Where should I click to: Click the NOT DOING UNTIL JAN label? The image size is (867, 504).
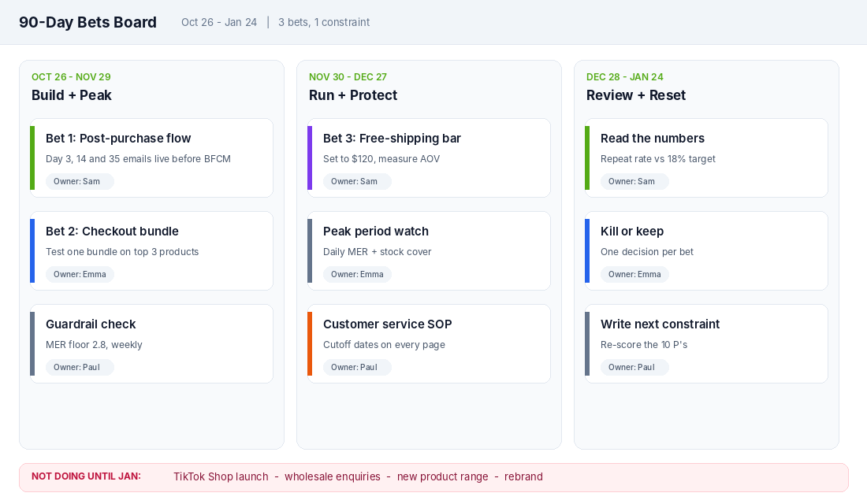click(x=86, y=476)
